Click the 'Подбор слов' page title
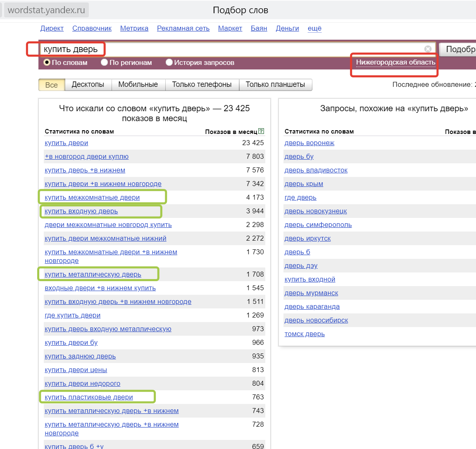The width and height of the screenshot is (476, 449). [240, 10]
